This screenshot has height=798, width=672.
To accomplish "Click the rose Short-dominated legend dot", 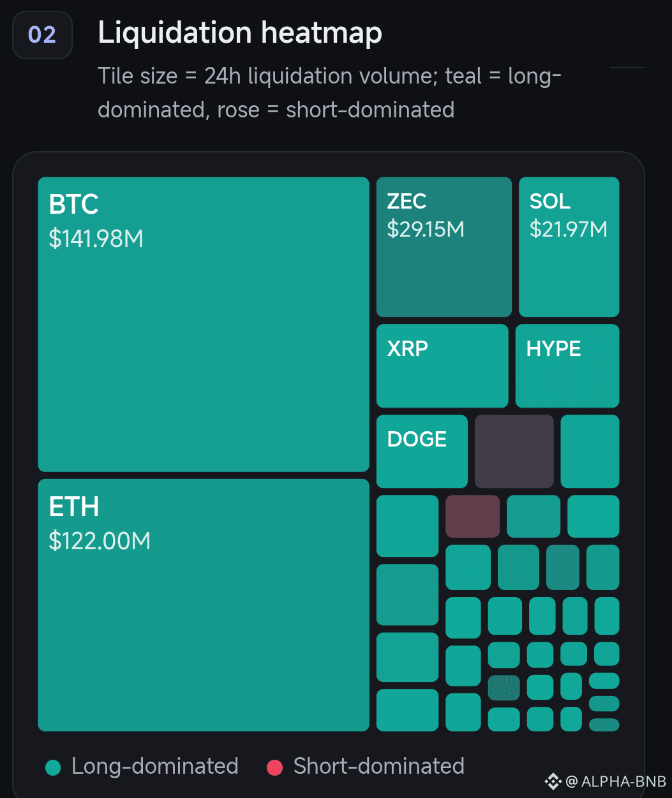I will [274, 767].
